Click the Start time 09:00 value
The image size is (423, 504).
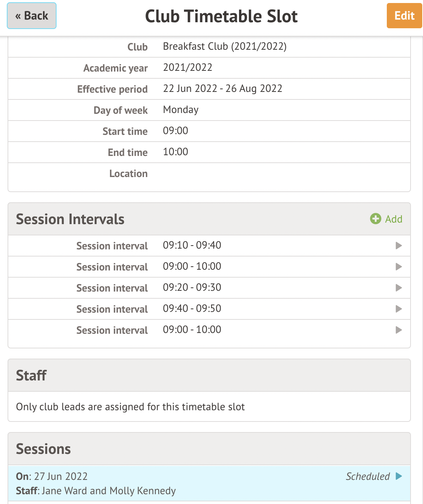pyautogui.click(x=175, y=131)
